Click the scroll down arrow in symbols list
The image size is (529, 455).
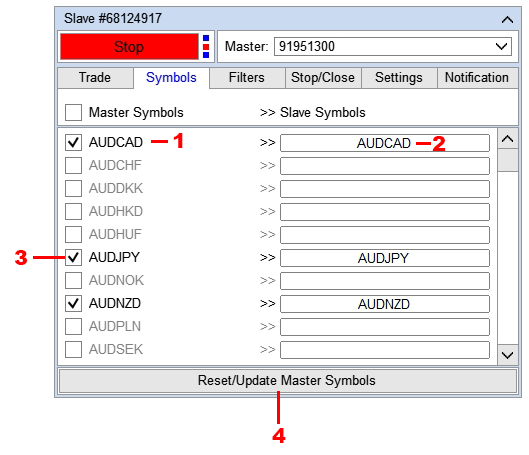click(x=508, y=355)
